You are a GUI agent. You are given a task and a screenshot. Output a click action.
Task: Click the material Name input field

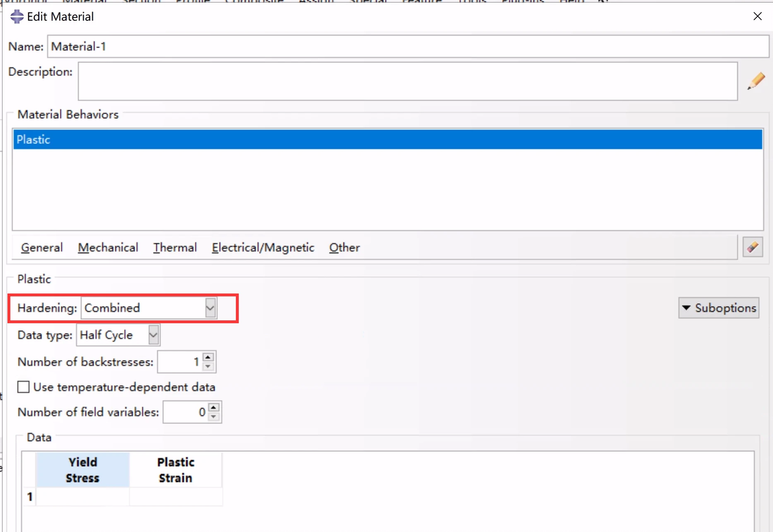coord(408,46)
